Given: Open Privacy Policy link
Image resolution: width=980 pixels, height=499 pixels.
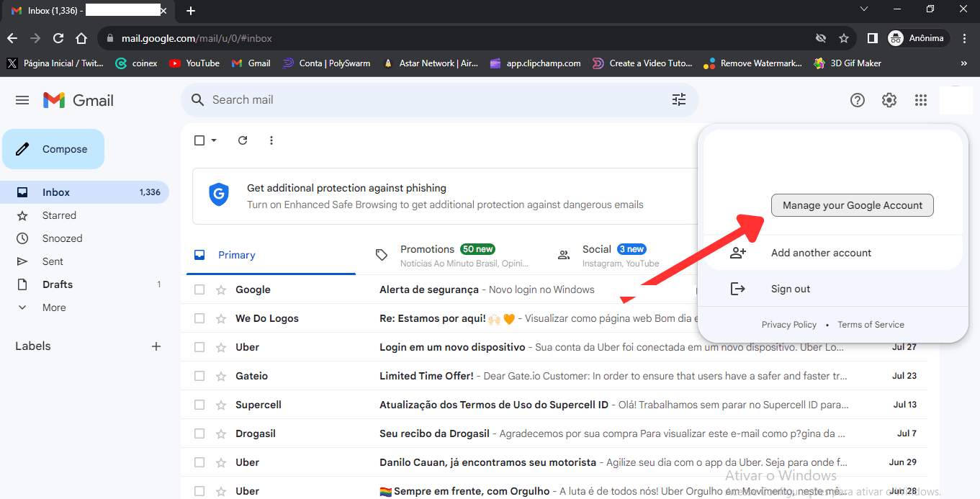Looking at the screenshot, I should [x=789, y=325].
